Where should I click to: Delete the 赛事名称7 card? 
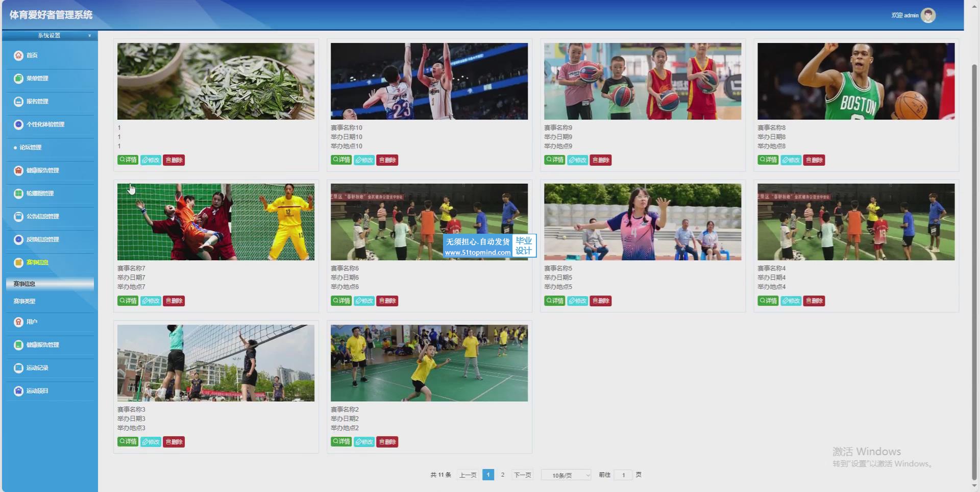tap(174, 301)
